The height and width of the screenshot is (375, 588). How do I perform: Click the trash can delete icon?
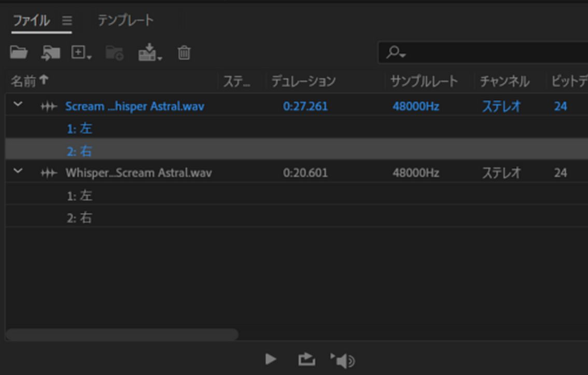[x=184, y=52]
